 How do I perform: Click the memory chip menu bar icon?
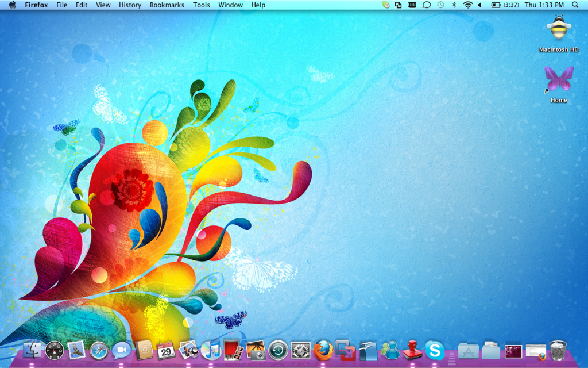pos(412,5)
